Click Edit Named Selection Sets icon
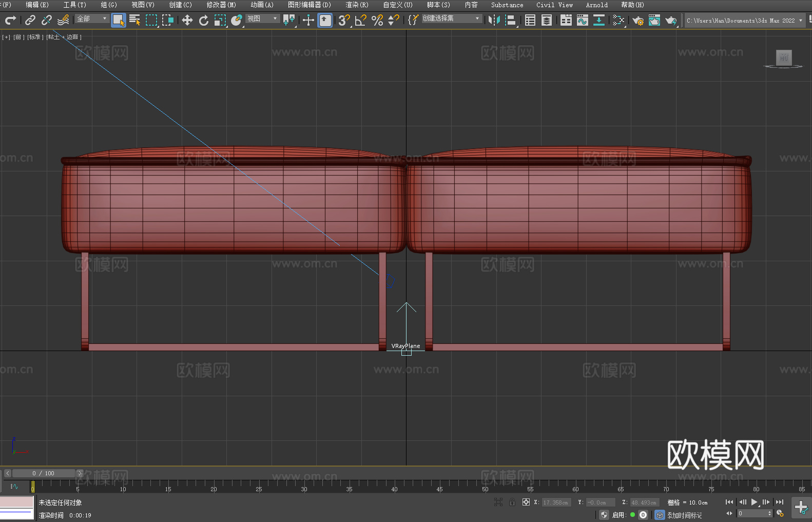Screen dimensions: 812x522 tap(413, 20)
